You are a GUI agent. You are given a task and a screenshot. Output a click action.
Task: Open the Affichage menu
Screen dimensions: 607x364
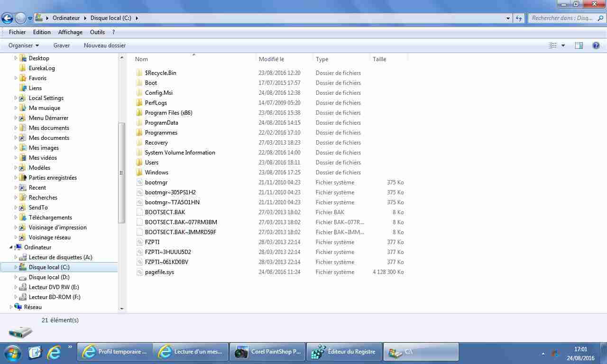pyautogui.click(x=70, y=32)
